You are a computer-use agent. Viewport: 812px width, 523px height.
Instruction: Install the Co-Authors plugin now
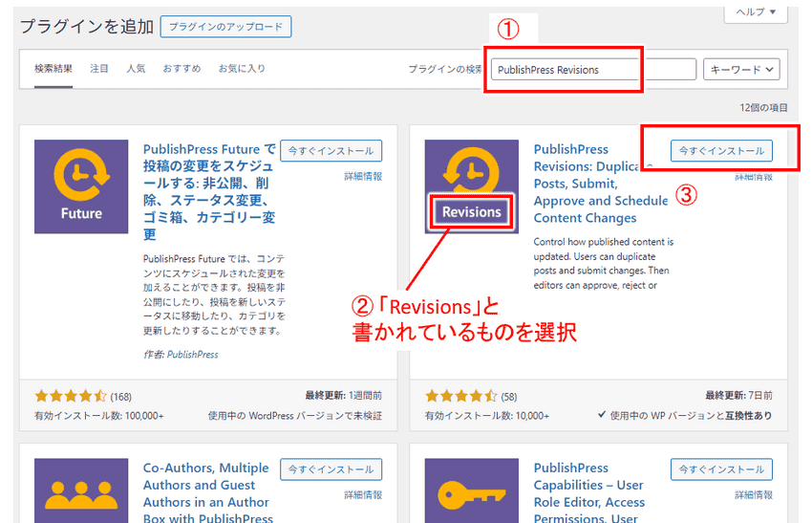pyautogui.click(x=331, y=469)
